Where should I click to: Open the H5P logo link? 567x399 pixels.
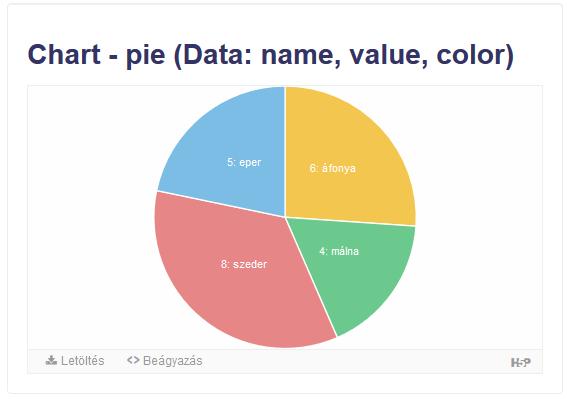pos(521,362)
